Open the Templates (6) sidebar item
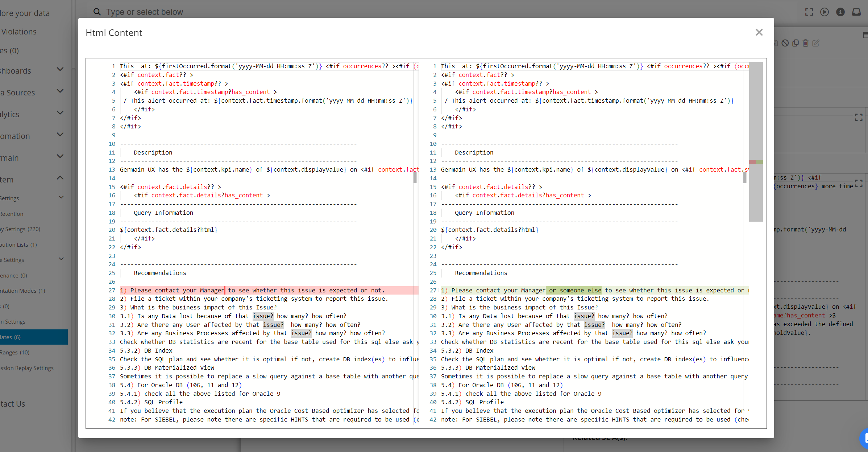Viewport: 868px width, 452px height. pos(11,337)
